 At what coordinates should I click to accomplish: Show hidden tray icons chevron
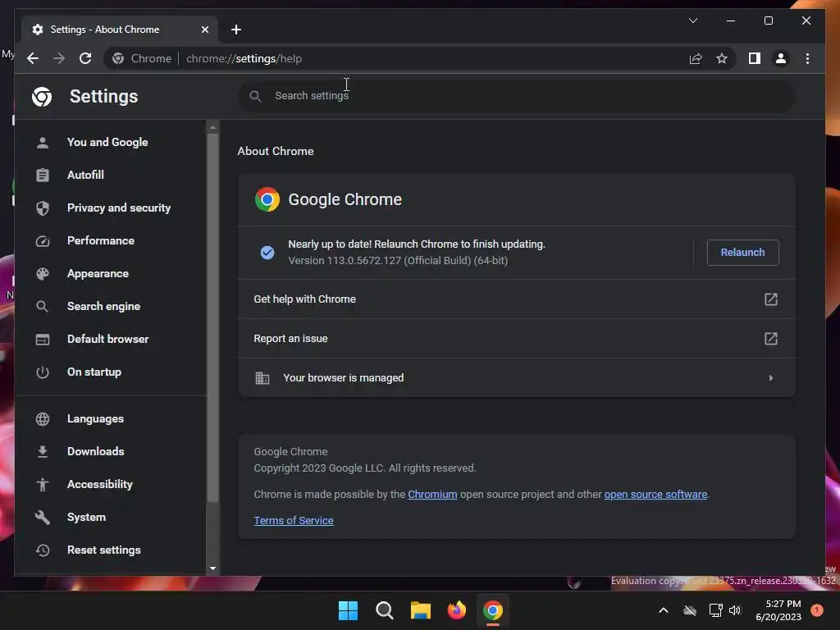click(663, 610)
